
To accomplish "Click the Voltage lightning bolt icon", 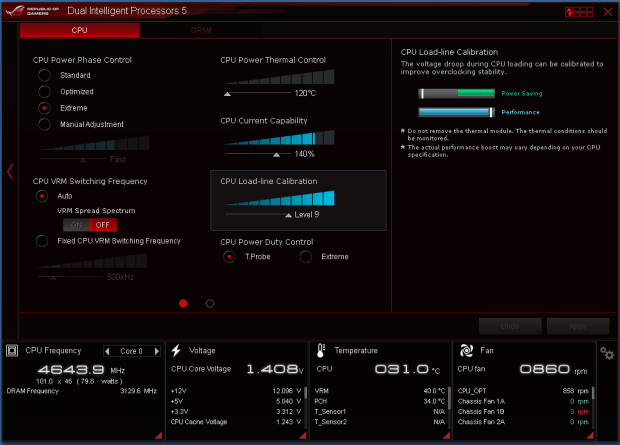I will (176, 350).
